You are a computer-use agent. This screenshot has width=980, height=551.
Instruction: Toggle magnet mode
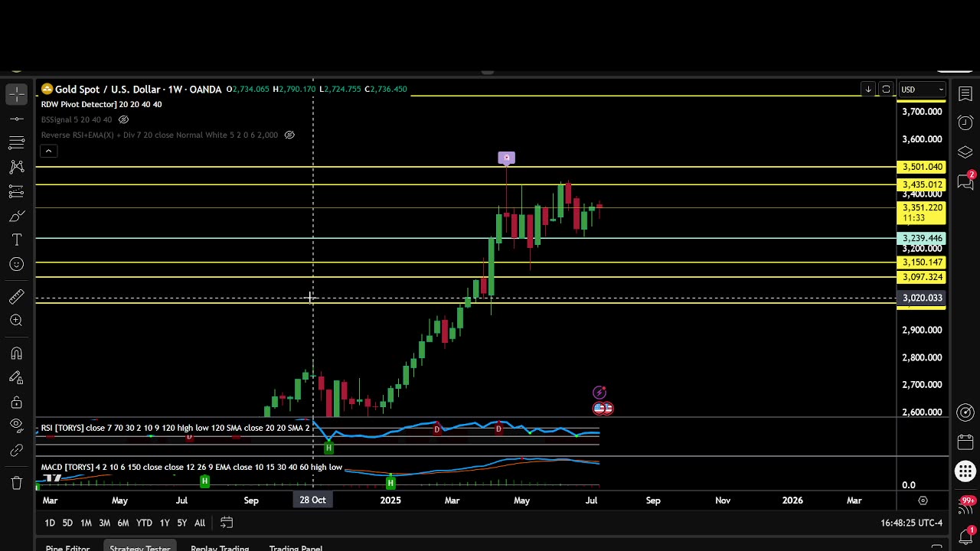click(x=16, y=354)
